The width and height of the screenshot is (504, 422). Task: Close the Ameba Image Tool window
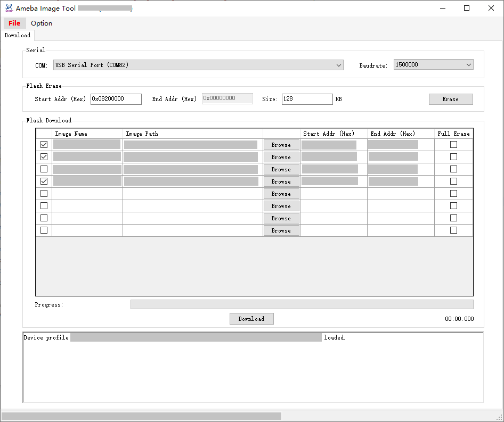[x=491, y=8]
